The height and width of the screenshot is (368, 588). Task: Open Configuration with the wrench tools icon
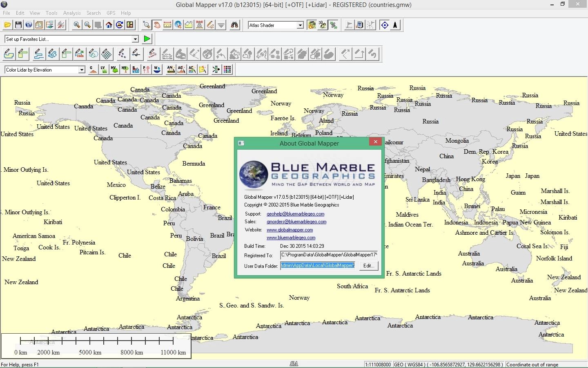pos(61,25)
